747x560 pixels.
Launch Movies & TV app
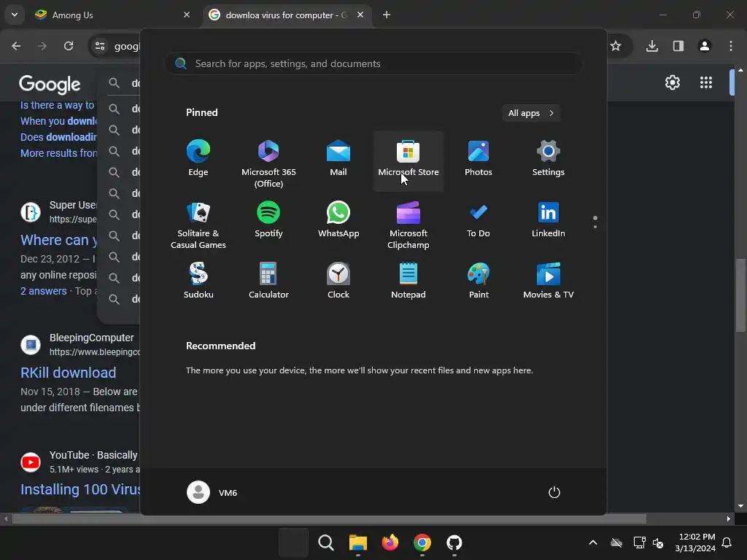tap(549, 281)
